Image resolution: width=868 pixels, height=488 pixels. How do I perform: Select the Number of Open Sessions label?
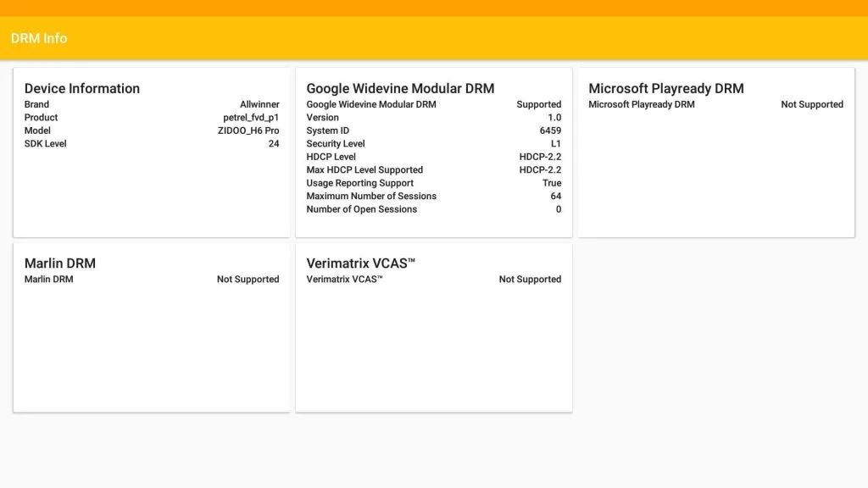(x=362, y=209)
